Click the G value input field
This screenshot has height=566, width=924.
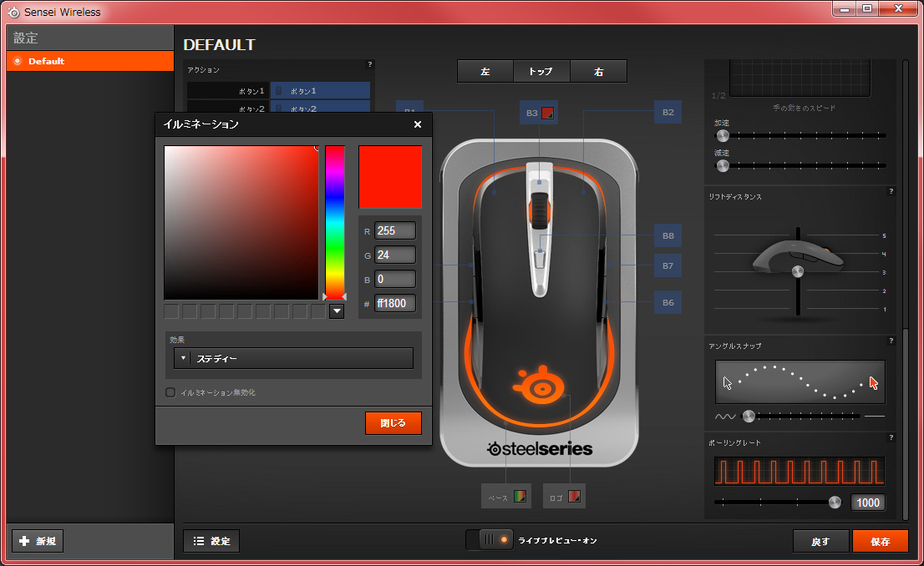point(395,255)
